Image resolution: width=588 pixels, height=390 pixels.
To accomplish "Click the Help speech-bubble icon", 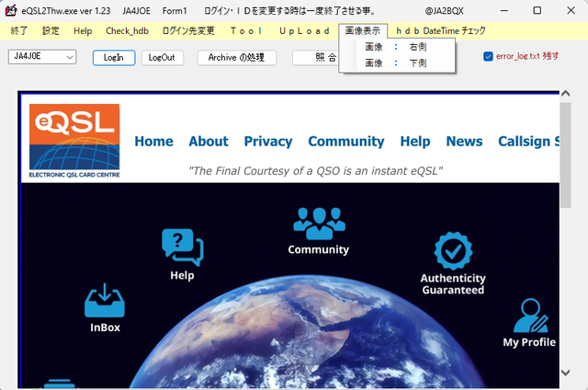I will pos(182,247).
